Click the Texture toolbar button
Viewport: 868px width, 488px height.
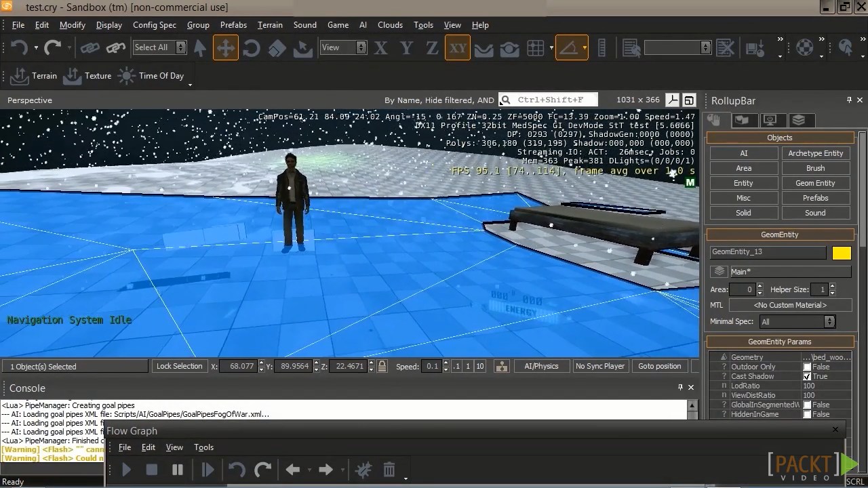point(87,76)
